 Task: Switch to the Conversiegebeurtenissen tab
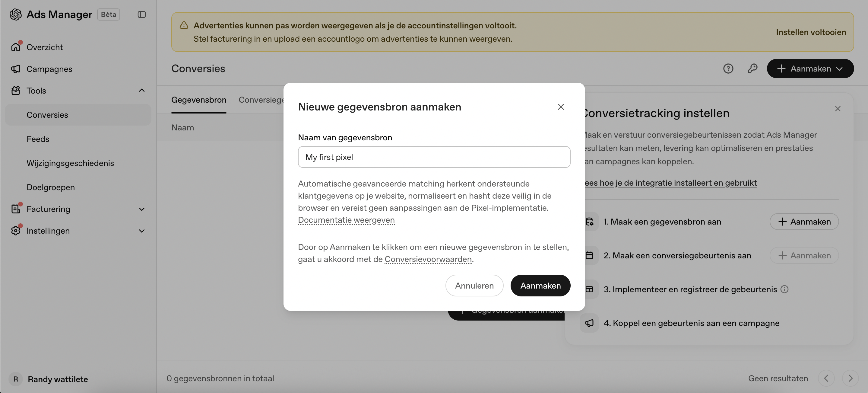pyautogui.click(x=261, y=100)
